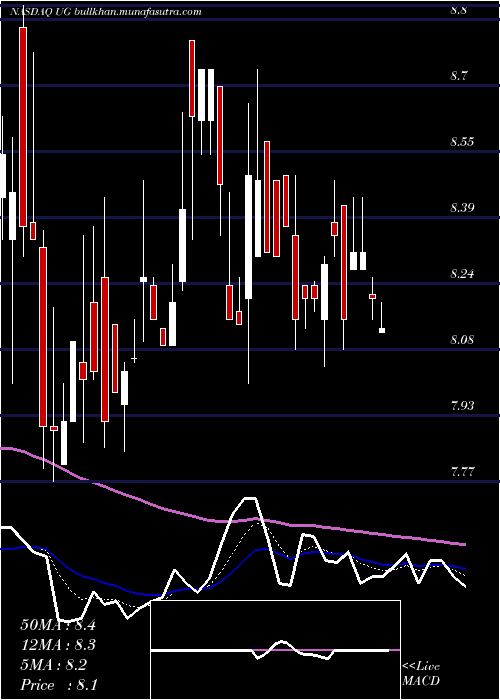This screenshot has width=500, height=700.
Task: Click the Live MACD label
Action: coord(421,674)
